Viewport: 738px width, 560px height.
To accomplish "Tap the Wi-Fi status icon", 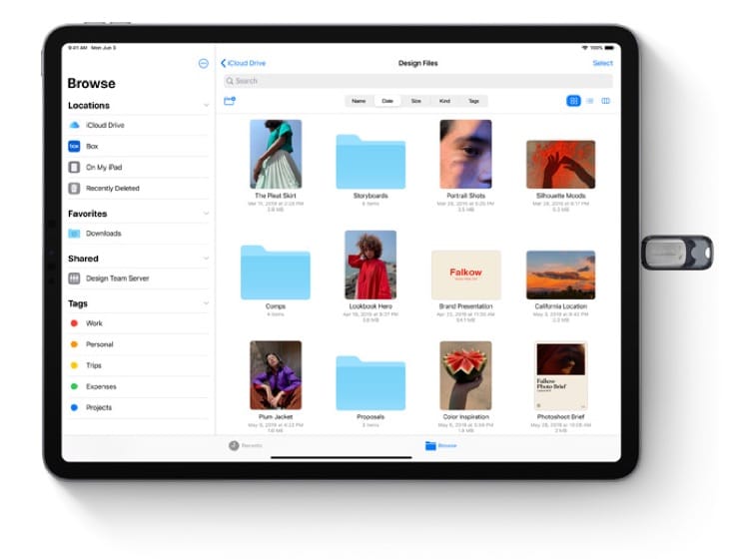I will [585, 48].
